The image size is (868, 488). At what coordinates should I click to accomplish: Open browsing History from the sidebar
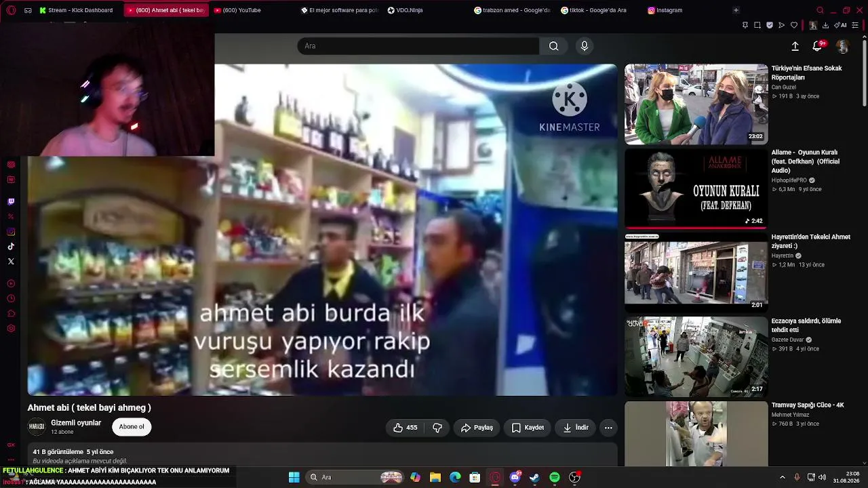pos(11,298)
